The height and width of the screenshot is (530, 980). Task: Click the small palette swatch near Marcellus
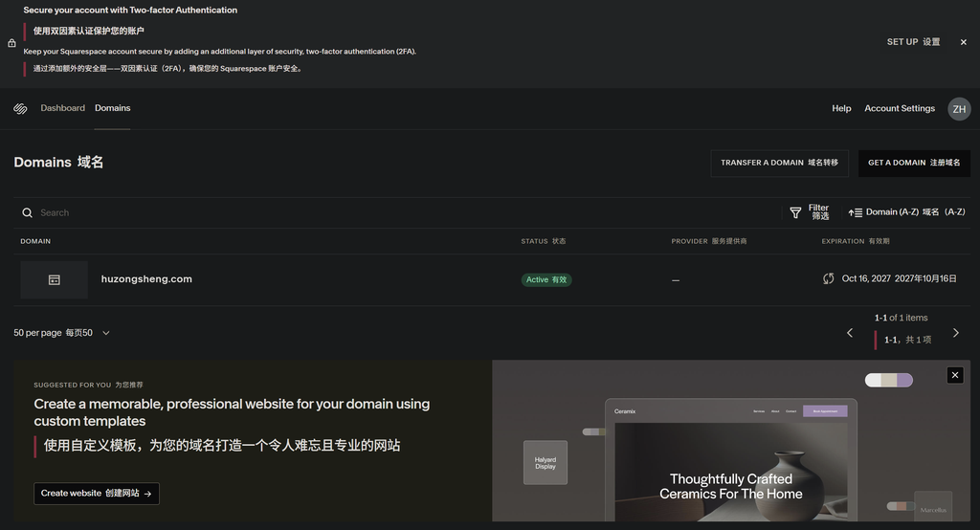click(x=901, y=506)
